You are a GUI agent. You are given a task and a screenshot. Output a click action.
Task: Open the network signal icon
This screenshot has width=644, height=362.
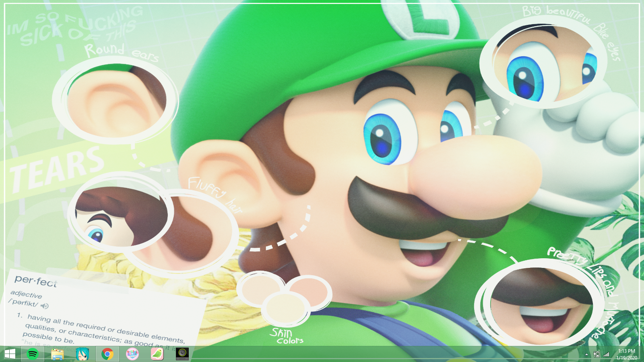[606, 354]
